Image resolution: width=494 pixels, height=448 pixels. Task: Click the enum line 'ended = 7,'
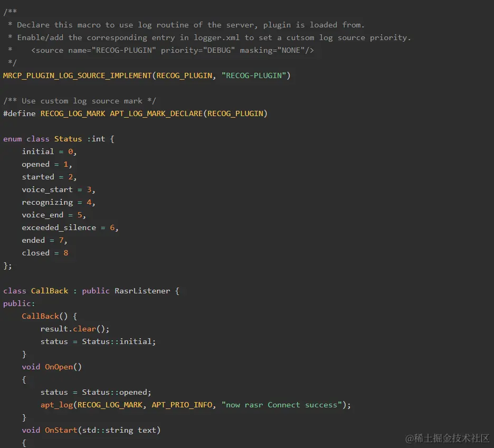click(45, 240)
